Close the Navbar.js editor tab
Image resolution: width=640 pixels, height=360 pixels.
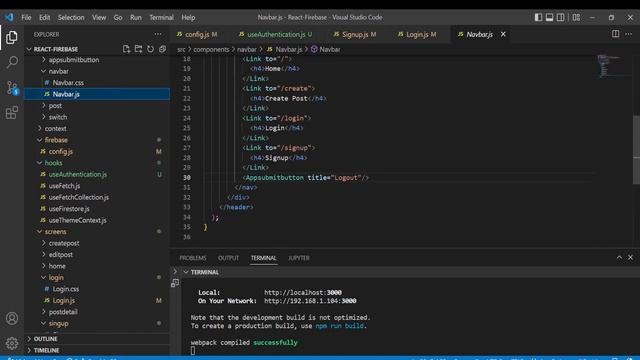pyautogui.click(x=503, y=34)
